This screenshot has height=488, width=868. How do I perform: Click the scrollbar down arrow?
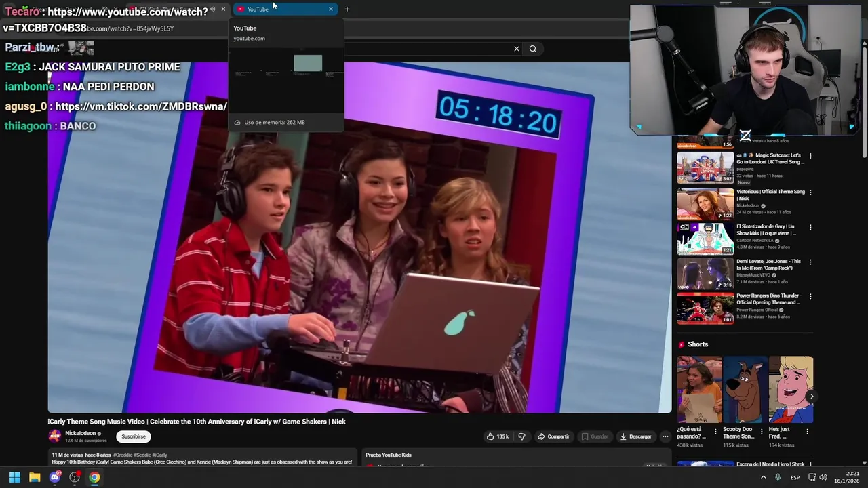point(864,464)
